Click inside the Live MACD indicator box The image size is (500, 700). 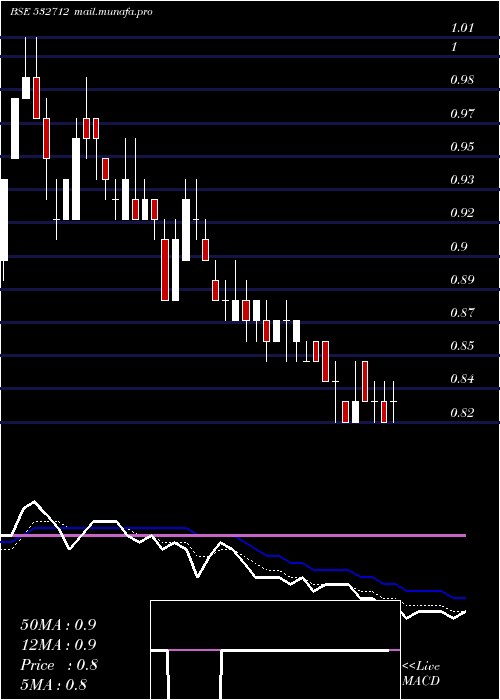tap(275, 650)
